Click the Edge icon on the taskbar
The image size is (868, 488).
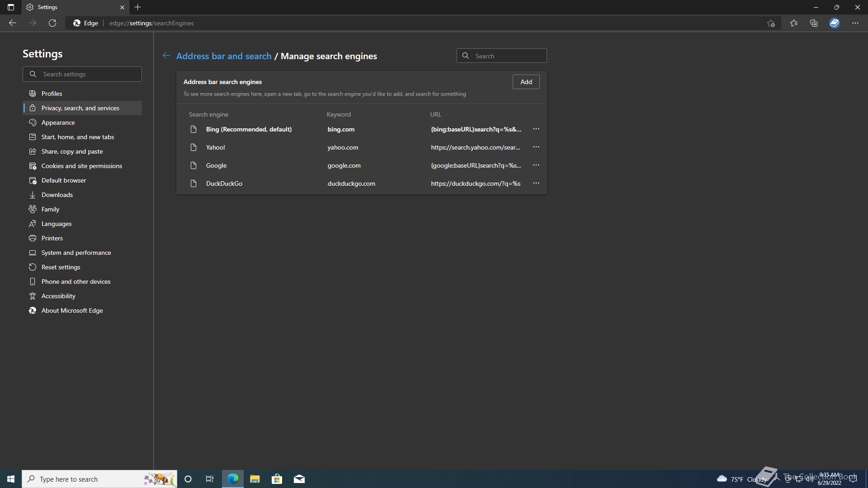tap(233, 479)
